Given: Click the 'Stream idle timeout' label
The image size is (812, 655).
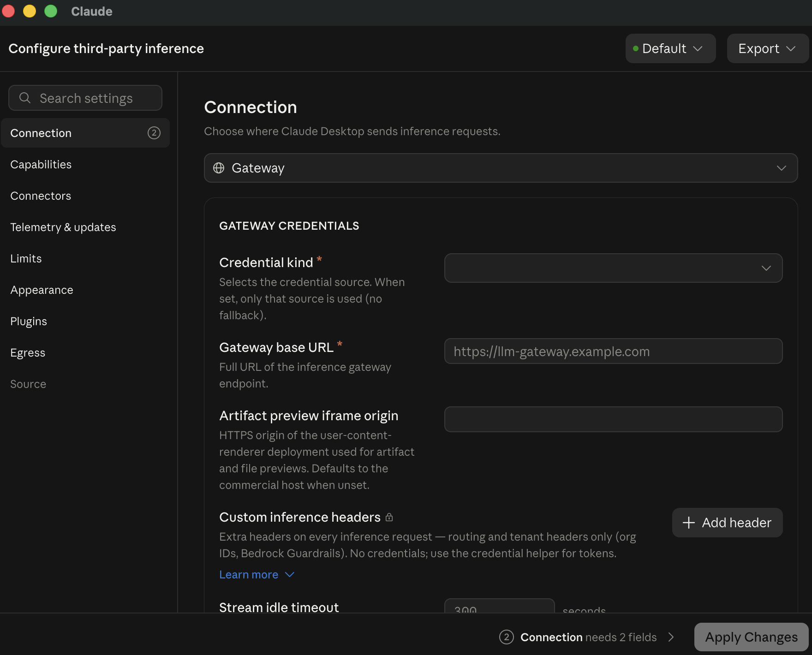Looking at the screenshot, I should (x=279, y=607).
